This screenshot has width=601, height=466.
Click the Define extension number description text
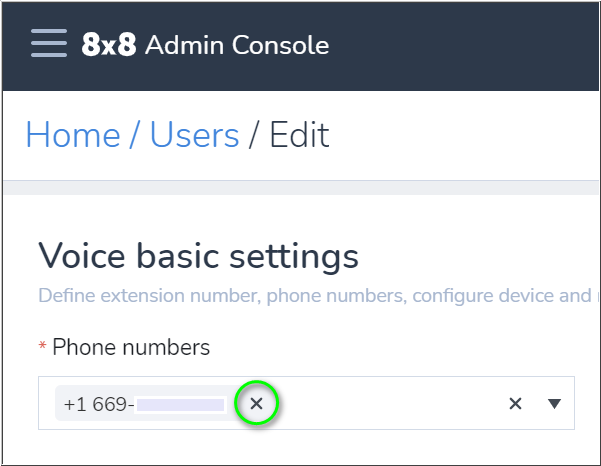click(314, 296)
